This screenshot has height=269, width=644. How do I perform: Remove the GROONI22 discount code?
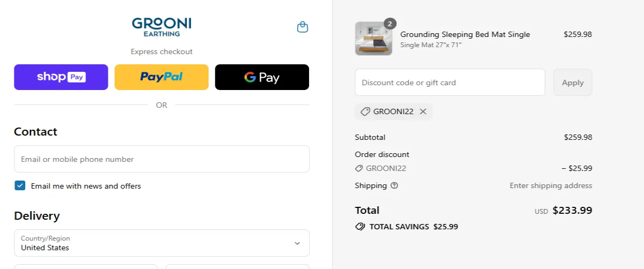(423, 111)
